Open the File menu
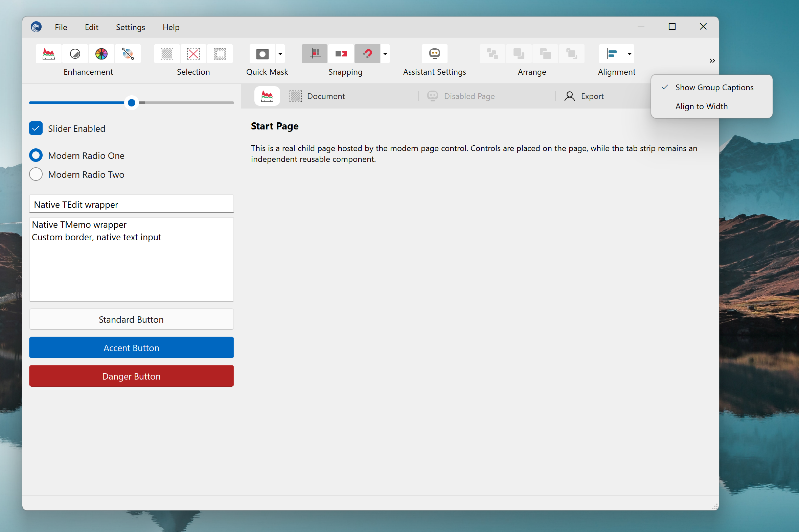Screen dimensions: 799x532 [61, 27]
